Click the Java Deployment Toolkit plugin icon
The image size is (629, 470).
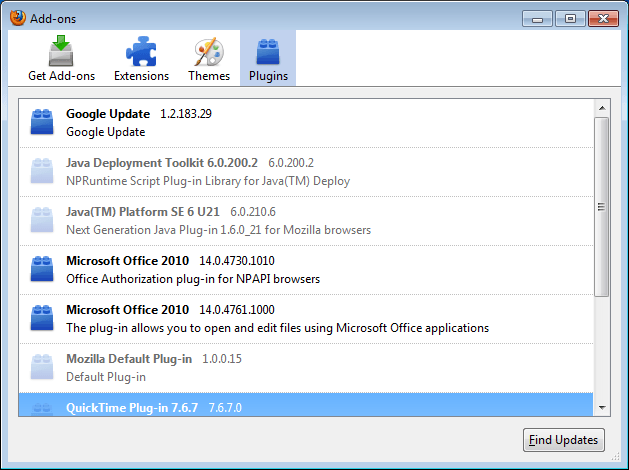click(x=42, y=171)
